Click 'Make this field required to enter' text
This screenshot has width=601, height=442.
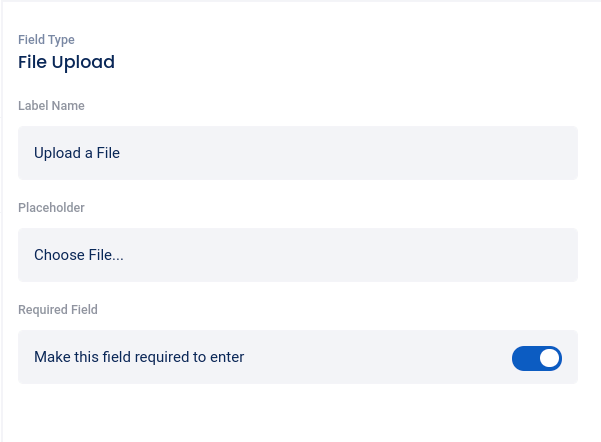[139, 357]
